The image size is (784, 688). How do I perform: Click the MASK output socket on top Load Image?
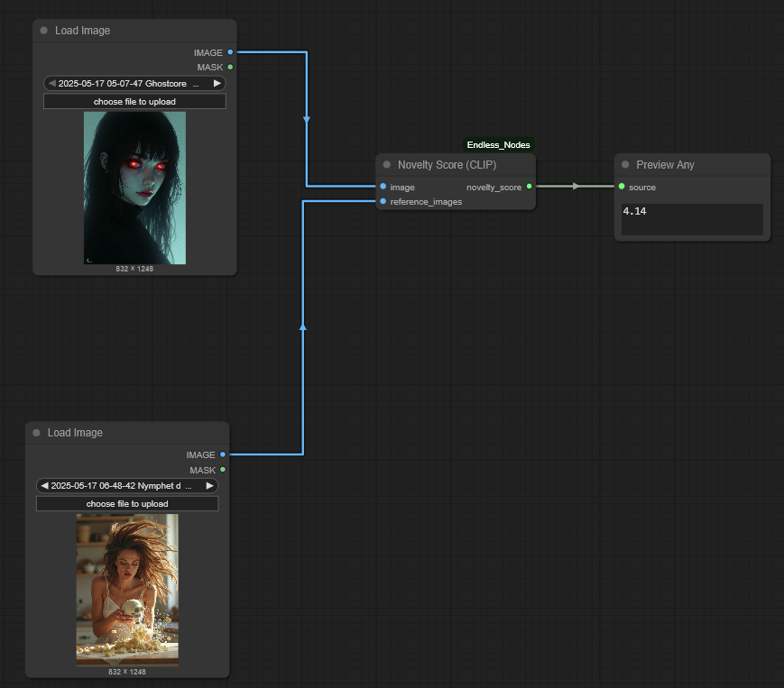click(x=231, y=67)
